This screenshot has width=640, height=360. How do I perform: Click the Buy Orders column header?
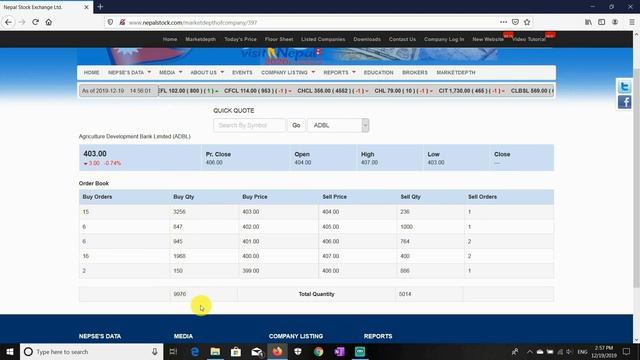[x=97, y=197]
